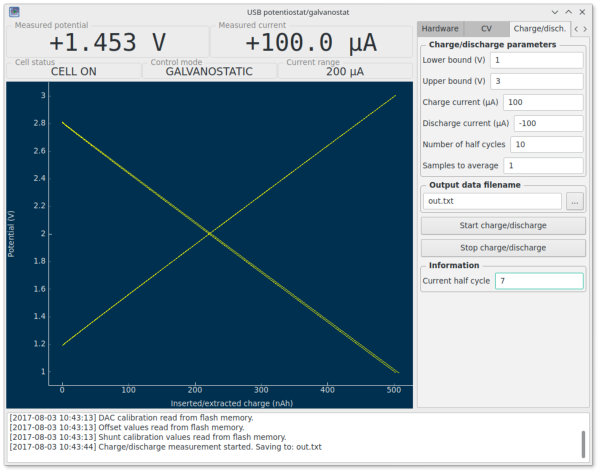Stop charge/discharge measurement
The width and height of the screenshot is (600, 473).
click(x=503, y=248)
